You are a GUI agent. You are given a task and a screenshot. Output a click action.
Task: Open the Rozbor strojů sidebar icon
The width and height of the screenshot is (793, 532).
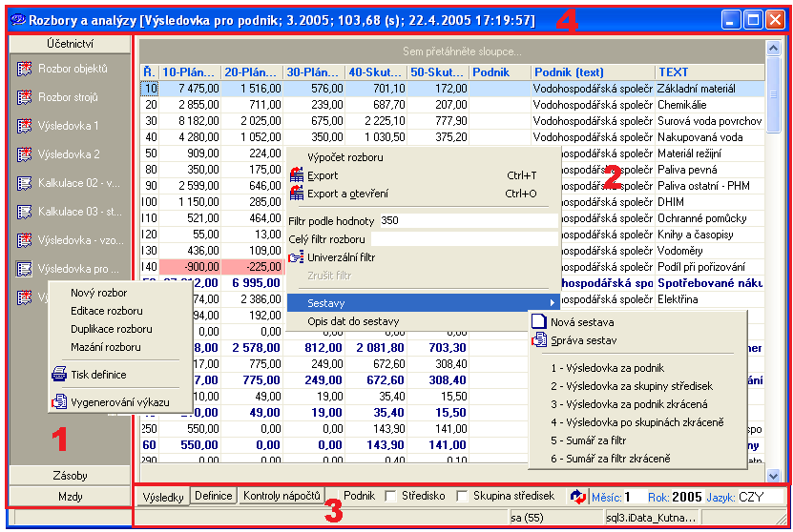tap(25, 97)
